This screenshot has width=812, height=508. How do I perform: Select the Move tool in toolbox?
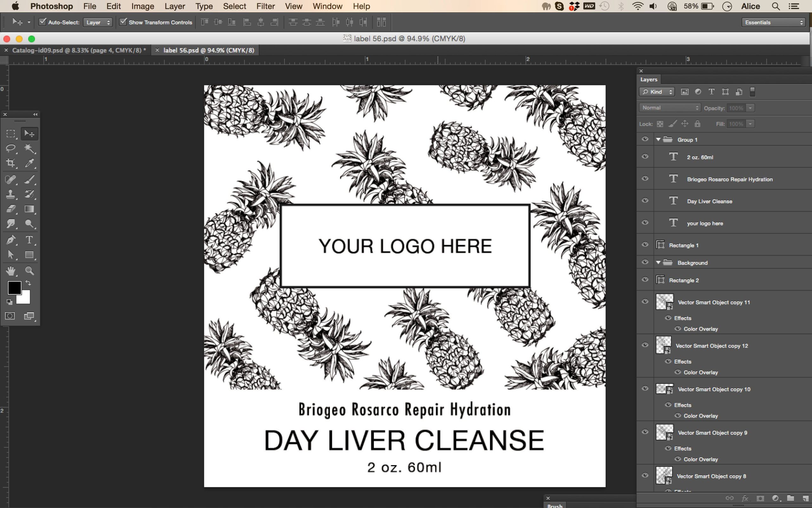[29, 134]
